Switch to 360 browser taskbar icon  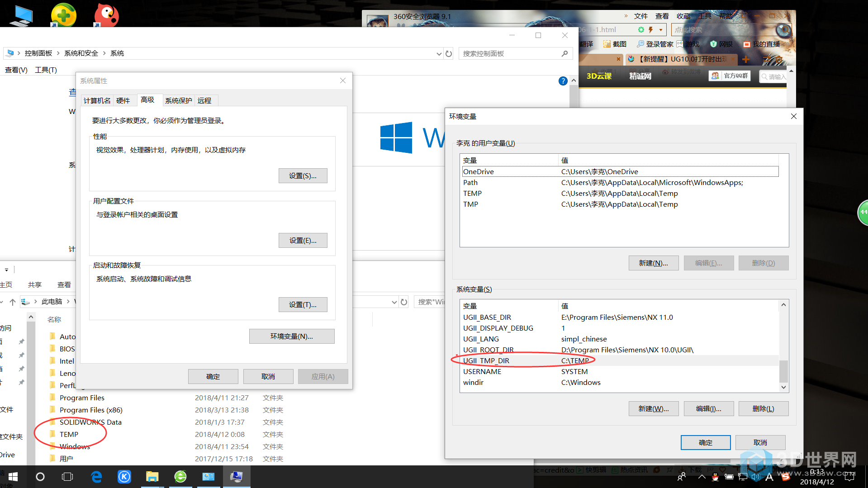pyautogui.click(x=180, y=477)
